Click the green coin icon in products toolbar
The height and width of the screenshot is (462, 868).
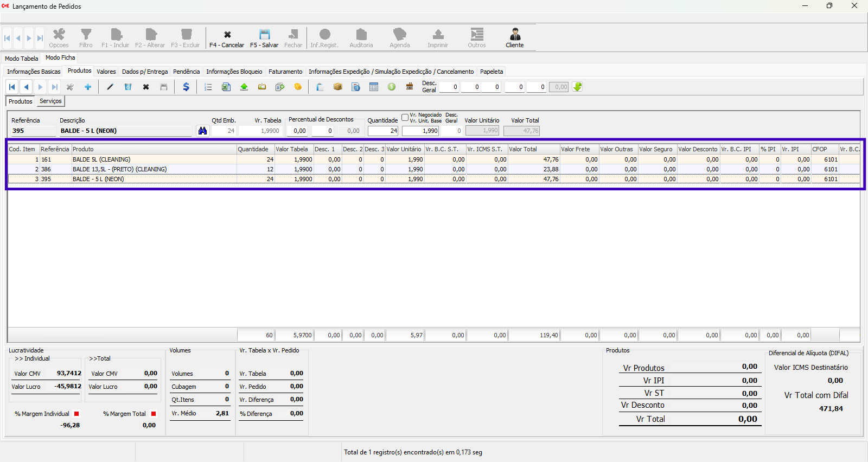point(392,87)
